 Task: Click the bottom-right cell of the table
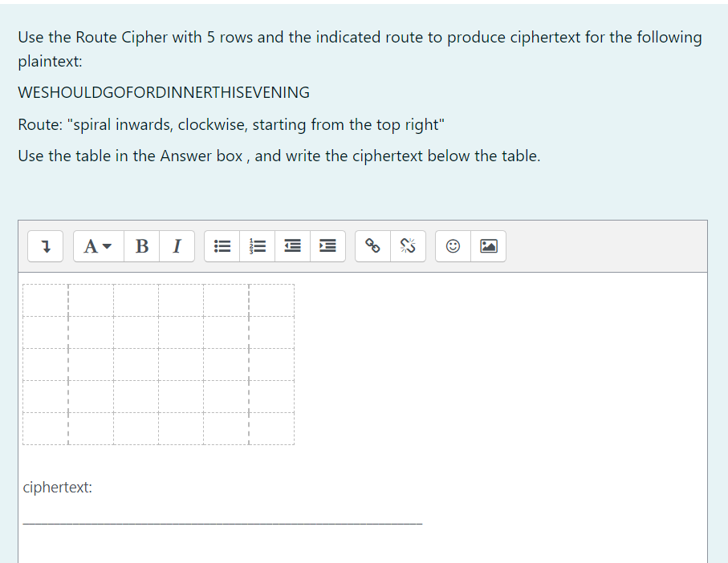coord(273,429)
